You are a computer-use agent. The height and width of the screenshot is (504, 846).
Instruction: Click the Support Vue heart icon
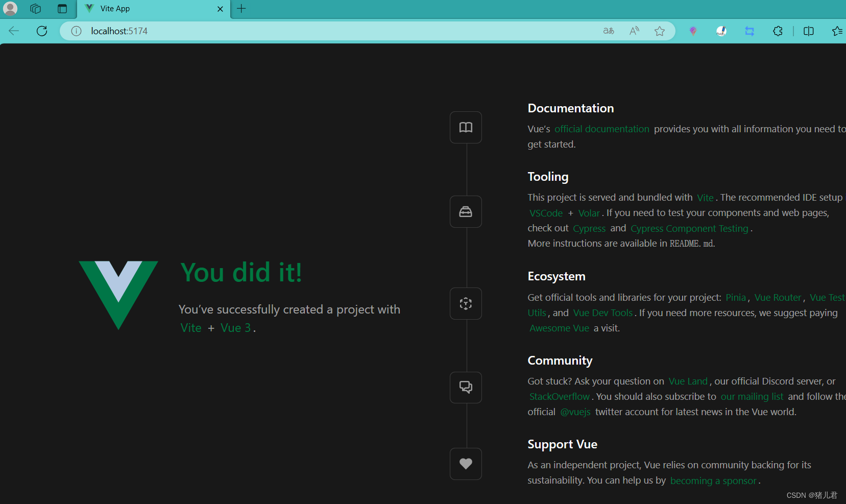point(466,464)
